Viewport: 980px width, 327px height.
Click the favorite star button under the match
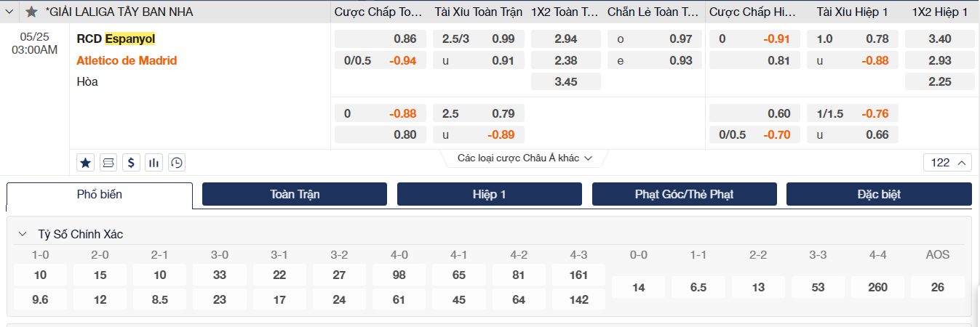[x=86, y=162]
